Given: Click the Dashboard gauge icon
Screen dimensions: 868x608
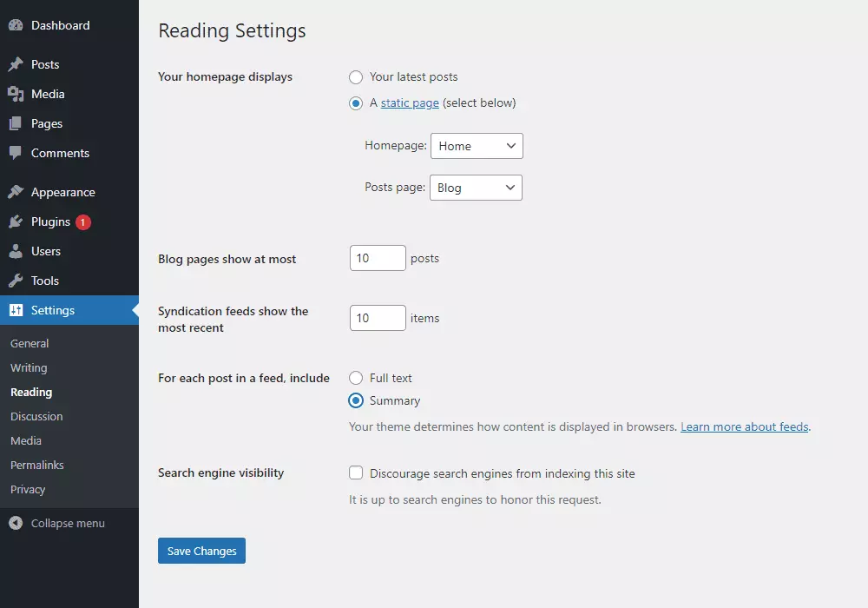Looking at the screenshot, I should point(16,26).
